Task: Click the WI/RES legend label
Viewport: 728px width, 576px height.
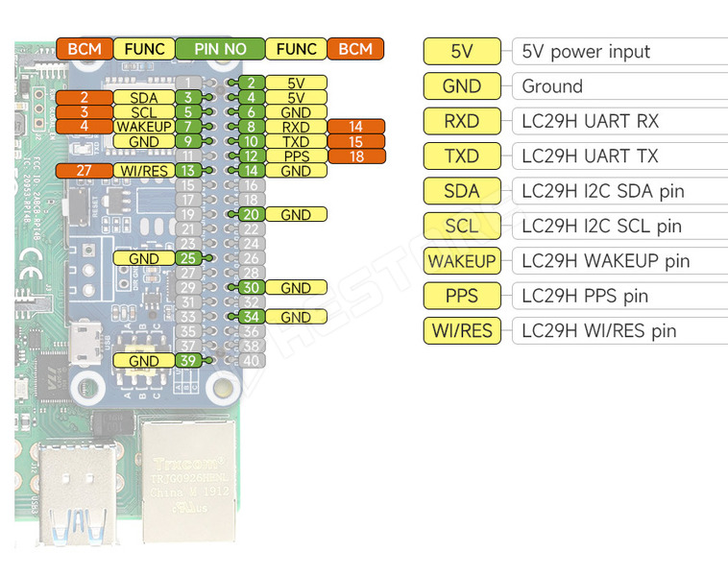Action: pos(462,331)
